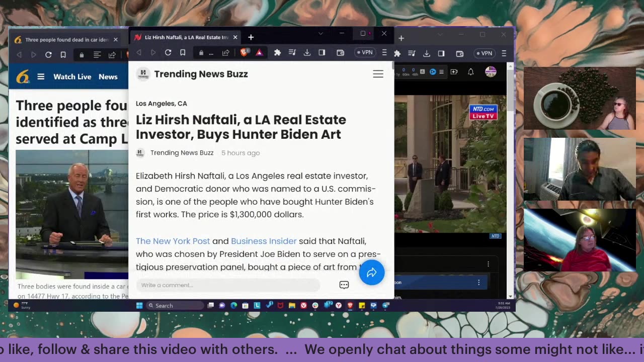Bookmark the page in the left news window
Screen dimensions: 644x362
coord(63,55)
